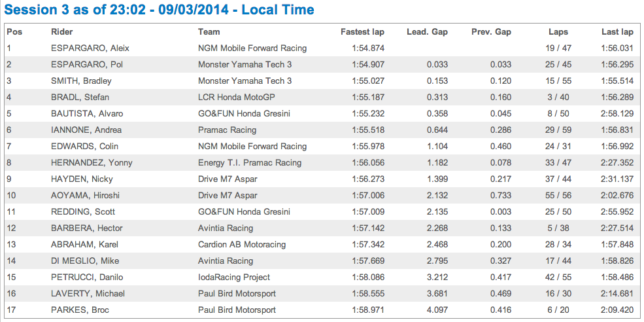Select rider BAUTISTA, Alvaro
The width and height of the screenshot is (644, 322).
click(87, 114)
